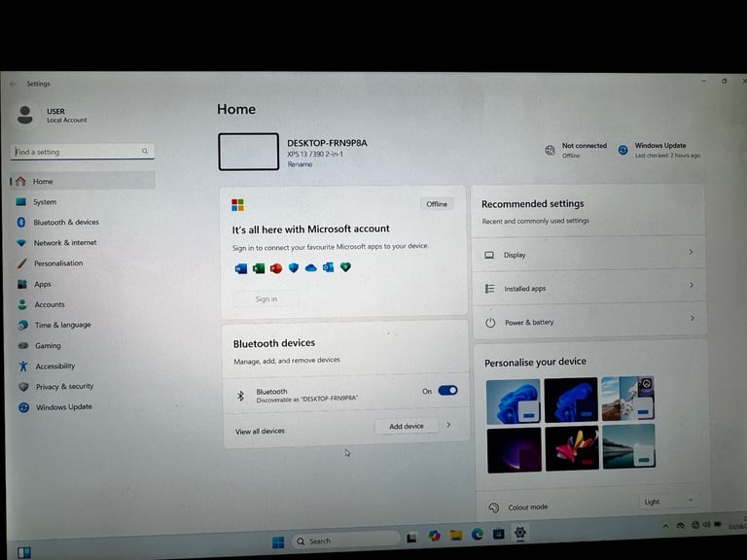Viewport: 747px width, 560px height.
Task: Turn off the Bluetooth toggle
Action: click(447, 391)
